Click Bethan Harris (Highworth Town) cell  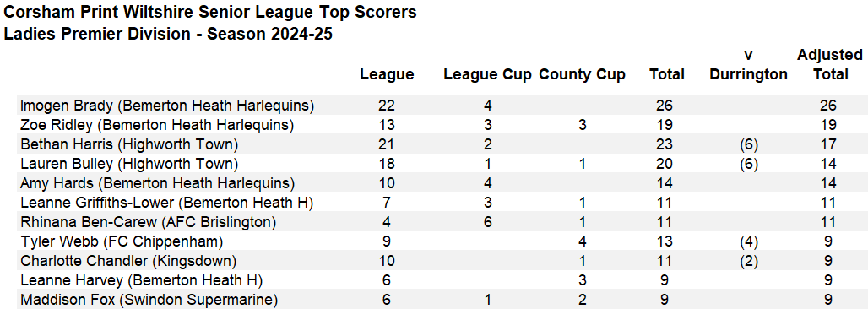129,144
